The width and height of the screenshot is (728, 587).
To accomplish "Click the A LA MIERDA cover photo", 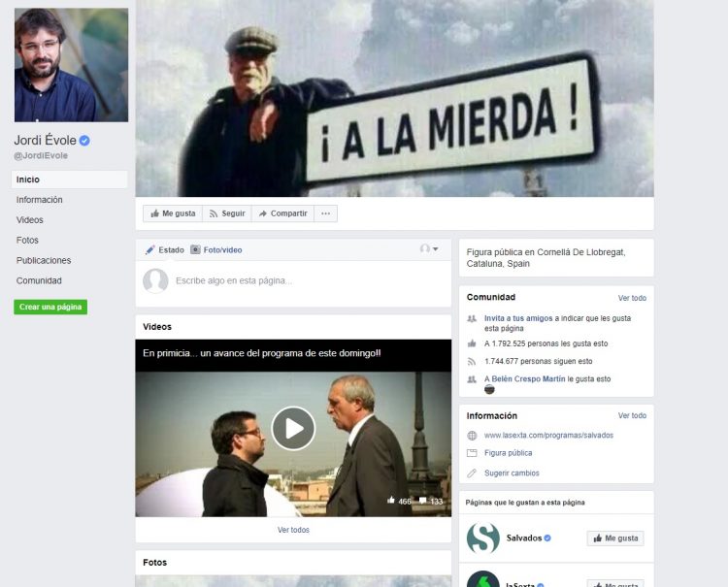I will (x=395, y=98).
